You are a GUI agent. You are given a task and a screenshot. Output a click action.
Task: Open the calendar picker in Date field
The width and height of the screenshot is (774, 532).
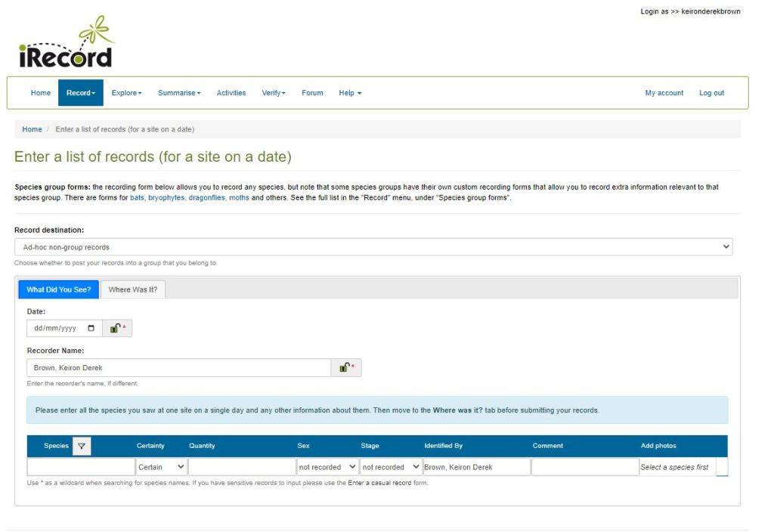91,329
